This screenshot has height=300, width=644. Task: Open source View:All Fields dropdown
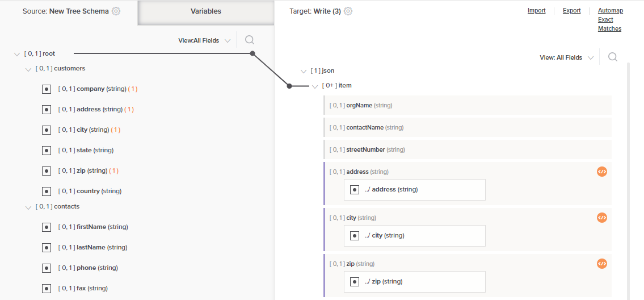coord(204,40)
